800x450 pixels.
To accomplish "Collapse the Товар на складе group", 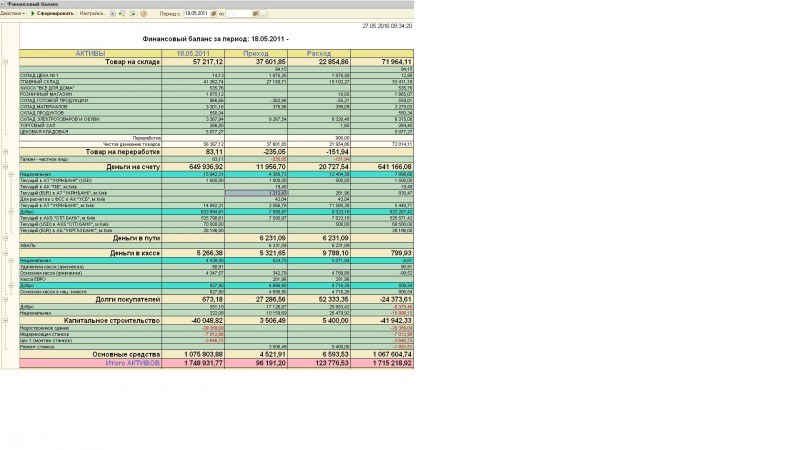I will click(x=6, y=62).
